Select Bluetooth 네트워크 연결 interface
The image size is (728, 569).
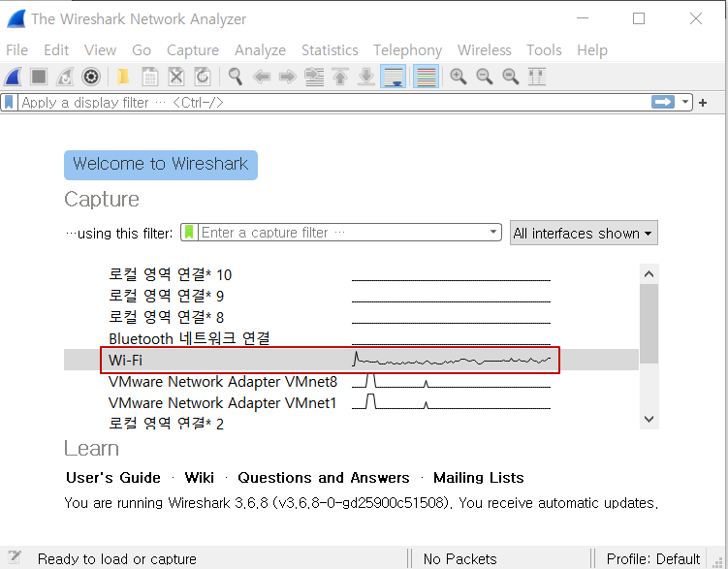pyautogui.click(x=351, y=338)
